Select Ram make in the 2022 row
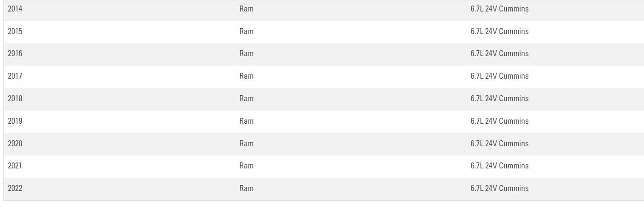Viewport: 644px width, 205px height. pos(246,188)
